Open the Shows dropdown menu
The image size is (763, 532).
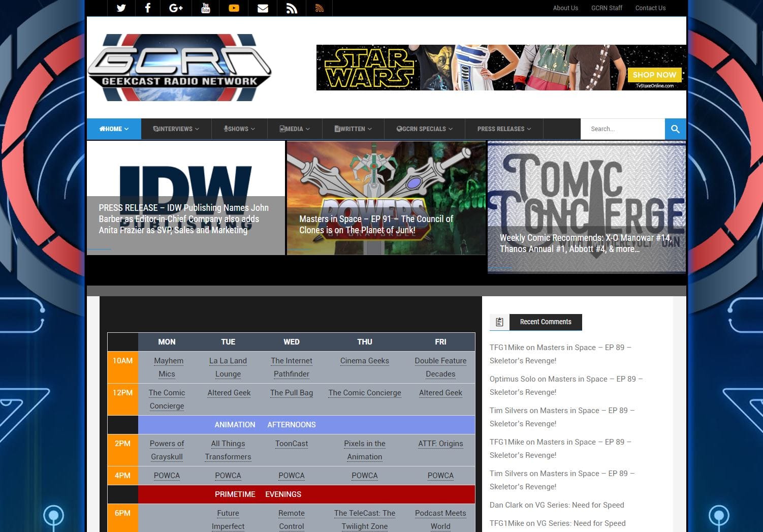click(239, 129)
